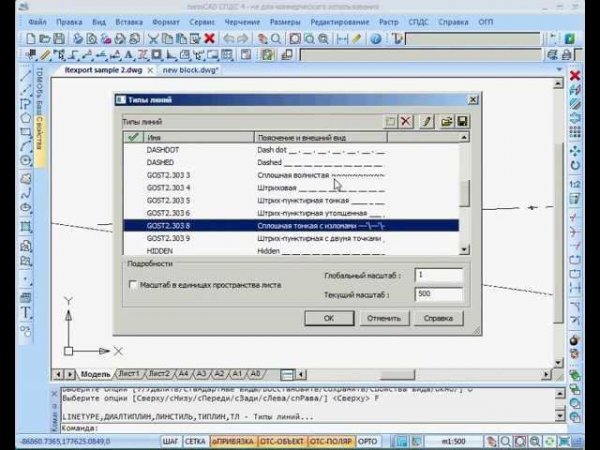Open document tabs list dropdown arrow
The height and width of the screenshot is (450, 600).
point(559,70)
